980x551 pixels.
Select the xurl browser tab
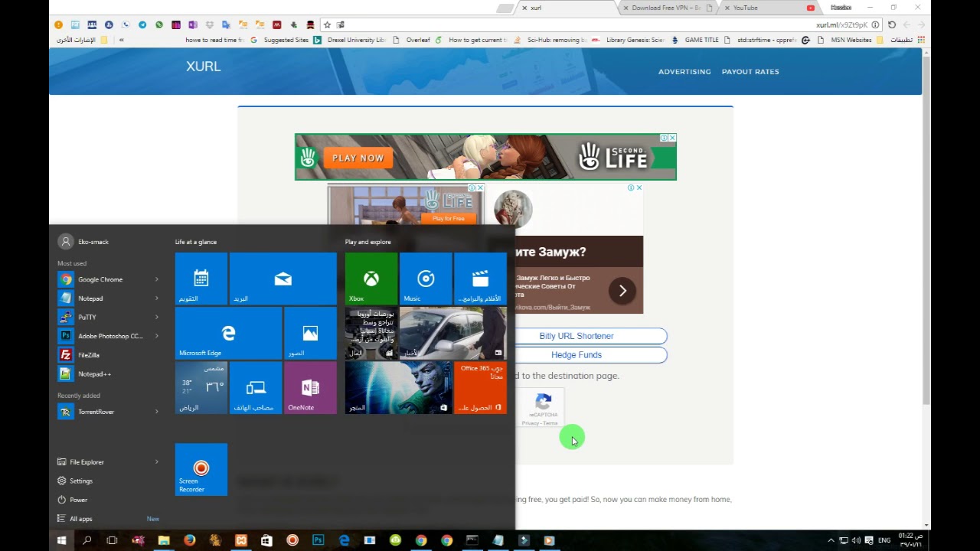click(565, 8)
